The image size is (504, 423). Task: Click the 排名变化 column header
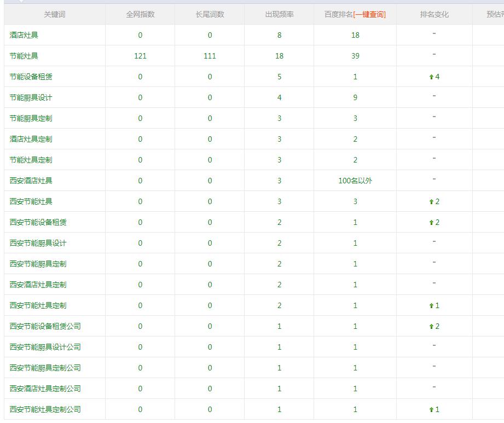[434, 14]
